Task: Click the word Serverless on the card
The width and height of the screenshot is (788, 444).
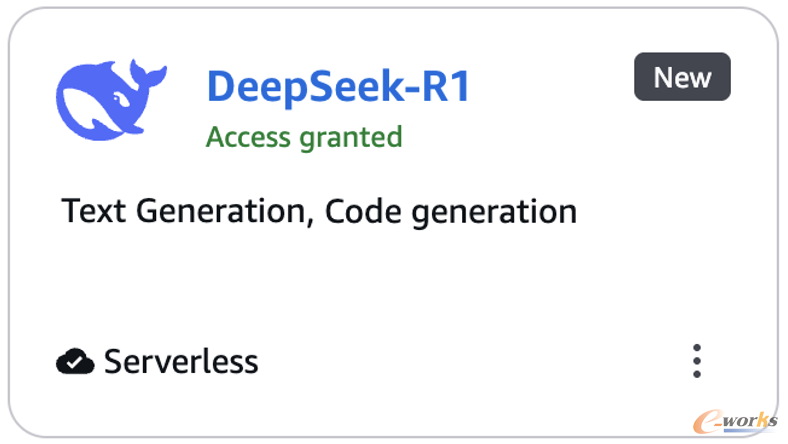Action: [x=181, y=361]
